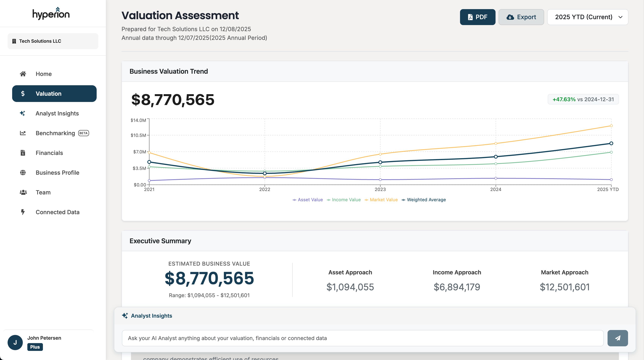
Task: Click the Analyst Insights sparkle icon
Action: click(23, 113)
